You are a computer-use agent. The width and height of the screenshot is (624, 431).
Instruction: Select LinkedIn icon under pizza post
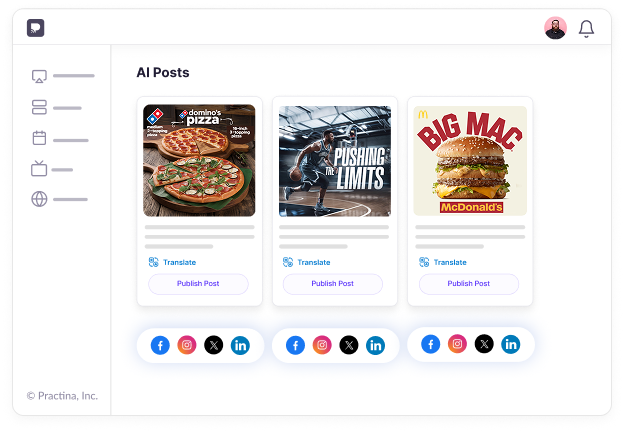(x=240, y=345)
